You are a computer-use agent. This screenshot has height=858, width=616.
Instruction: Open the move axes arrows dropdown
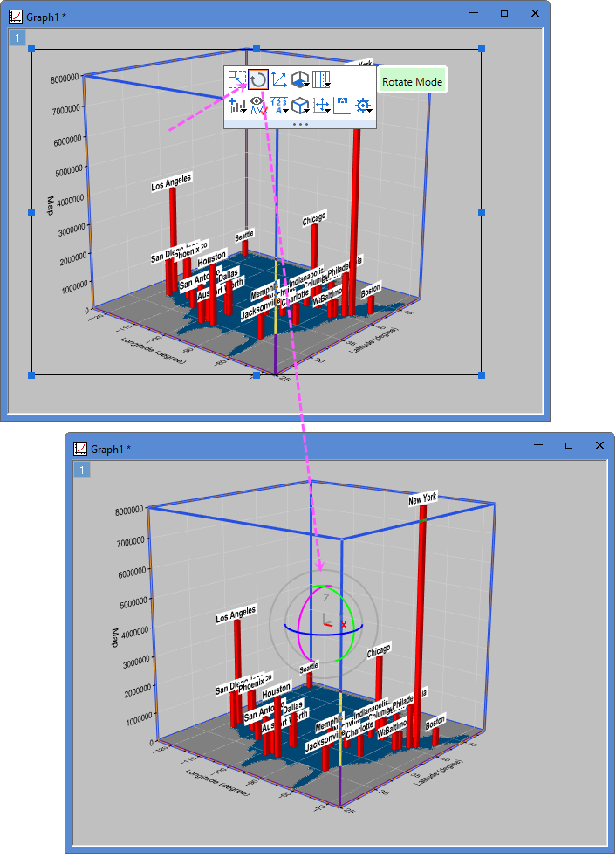pyautogui.click(x=321, y=105)
